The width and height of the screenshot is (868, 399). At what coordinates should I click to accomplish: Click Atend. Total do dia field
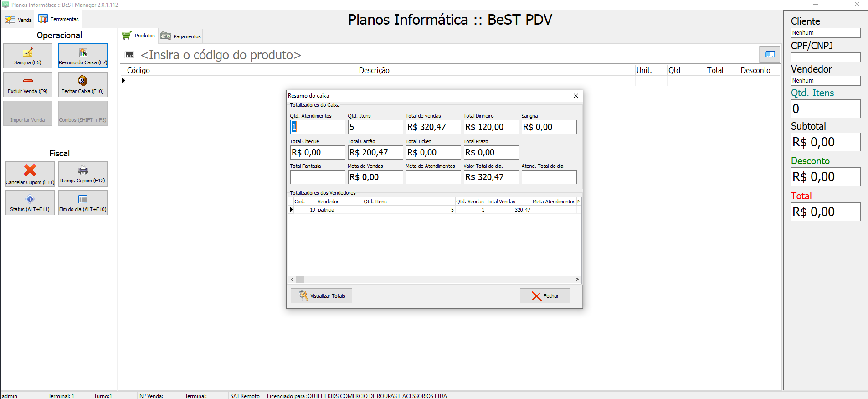pyautogui.click(x=549, y=177)
